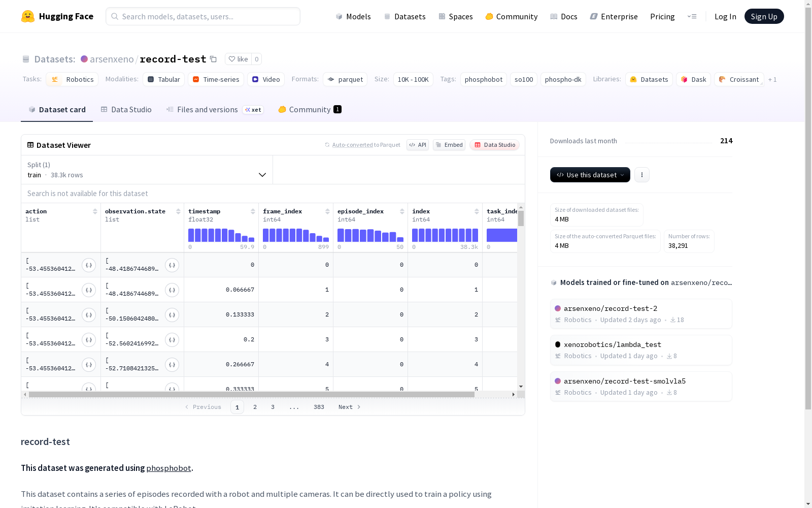The width and height of the screenshot is (812, 508).
Task: Click the Croissant library tag
Action: [x=739, y=79]
